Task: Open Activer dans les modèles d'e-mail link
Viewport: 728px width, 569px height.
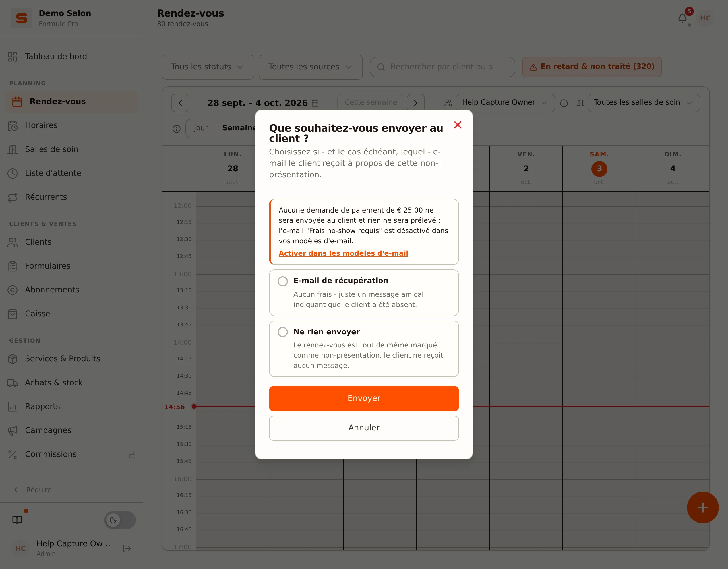Action: tap(343, 253)
